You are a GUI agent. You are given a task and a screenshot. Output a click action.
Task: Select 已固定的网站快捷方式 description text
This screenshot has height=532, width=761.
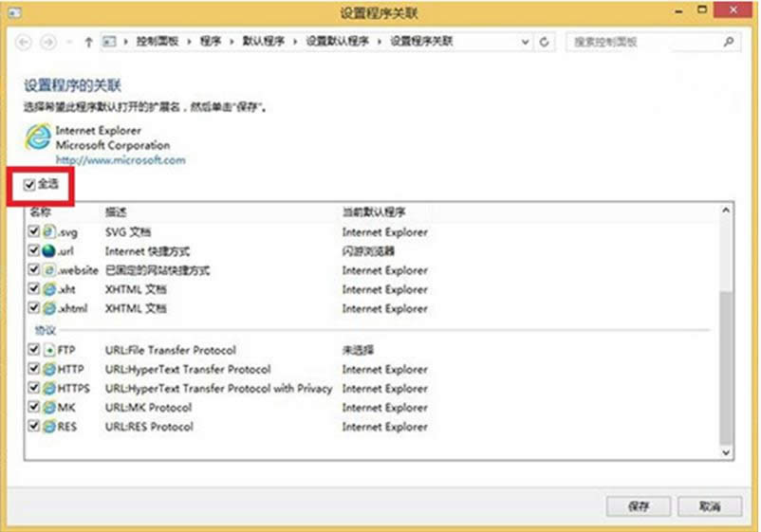(x=158, y=269)
